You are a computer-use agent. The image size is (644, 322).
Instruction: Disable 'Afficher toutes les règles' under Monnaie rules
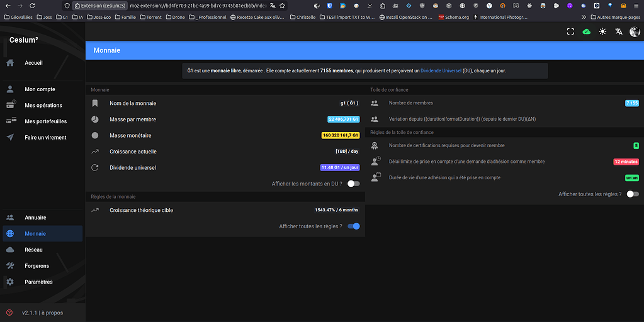pos(354,226)
